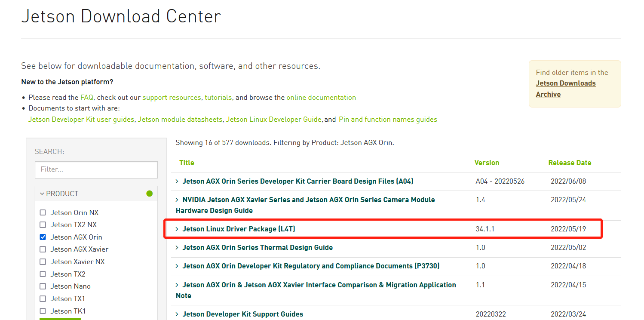Image resolution: width=644 pixels, height=320 pixels.
Task: Expand the AGX Orin Thermal Design Guide row
Action: pos(257,248)
